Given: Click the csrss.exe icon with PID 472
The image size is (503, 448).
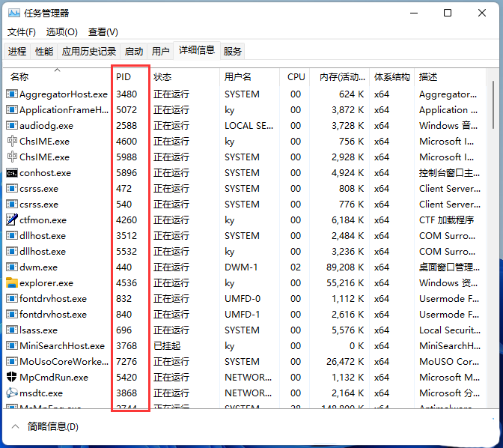Looking at the screenshot, I should click(x=12, y=189).
